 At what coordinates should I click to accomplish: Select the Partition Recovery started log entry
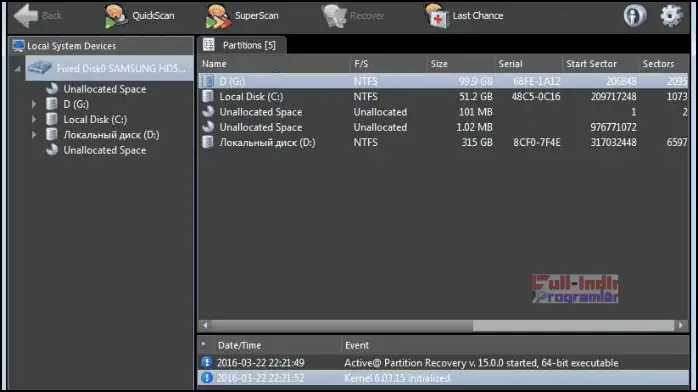pos(443,363)
